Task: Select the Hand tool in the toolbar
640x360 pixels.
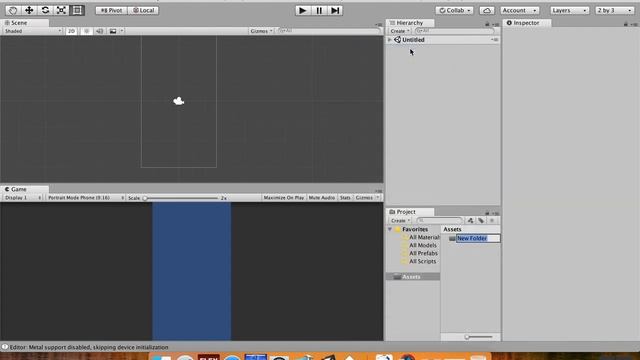Action: [x=13, y=10]
